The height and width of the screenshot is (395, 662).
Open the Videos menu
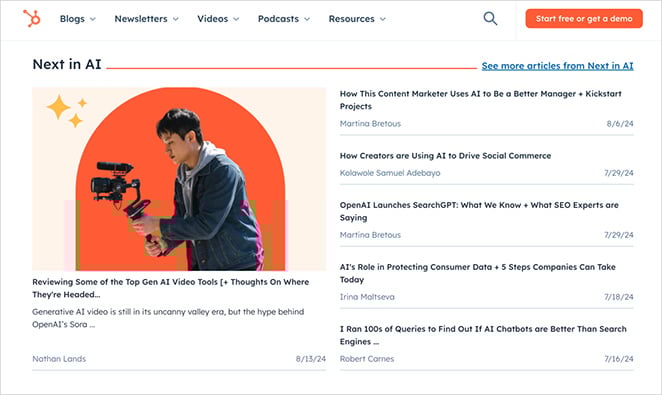218,19
